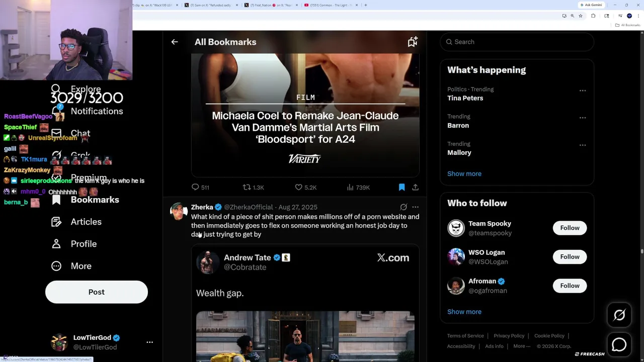Open Zherka's profile avatar

point(179,212)
